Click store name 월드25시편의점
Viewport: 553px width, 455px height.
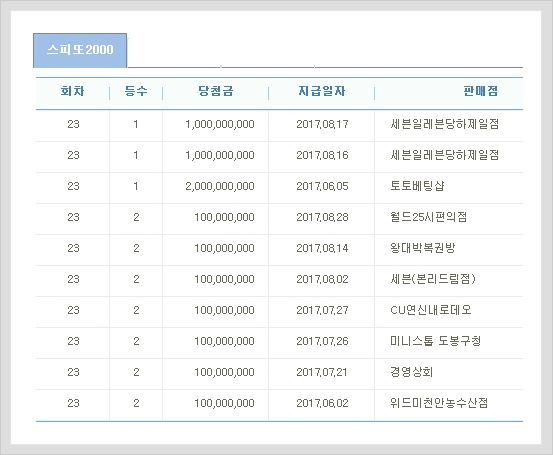429,217
